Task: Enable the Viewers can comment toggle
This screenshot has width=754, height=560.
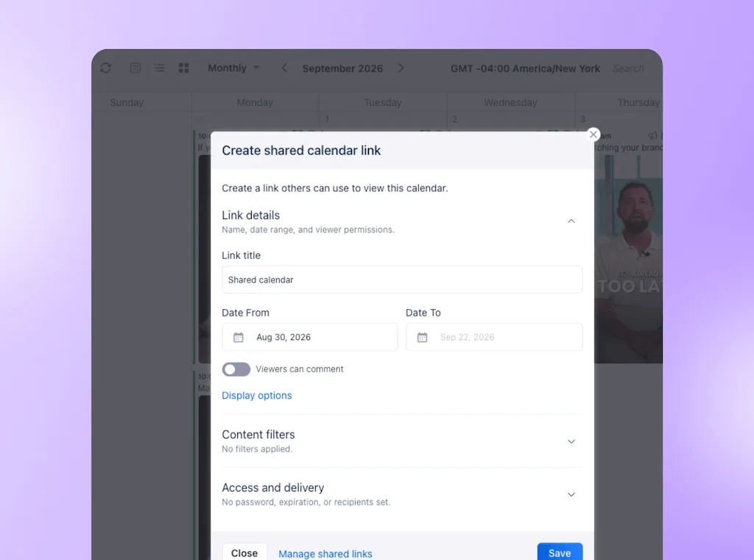Action: pos(236,369)
